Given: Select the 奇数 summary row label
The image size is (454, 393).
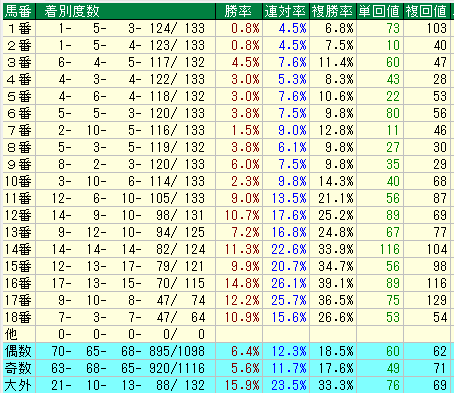Looking at the screenshot, I should point(18,368).
